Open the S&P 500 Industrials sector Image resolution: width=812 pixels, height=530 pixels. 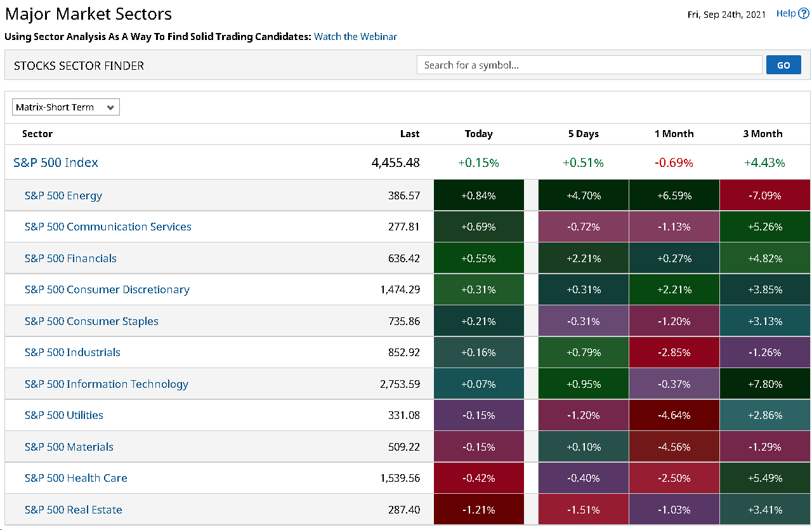point(72,352)
